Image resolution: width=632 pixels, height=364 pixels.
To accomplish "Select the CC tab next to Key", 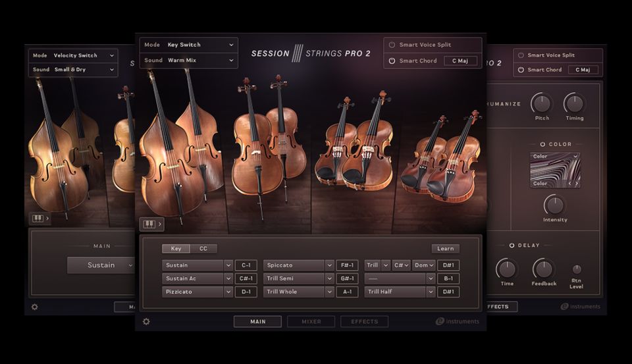I will pos(203,249).
